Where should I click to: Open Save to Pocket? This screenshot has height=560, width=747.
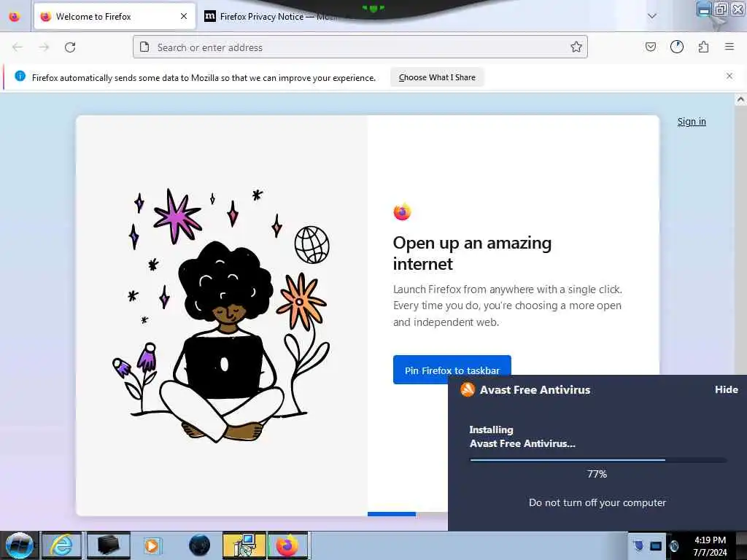coord(650,47)
